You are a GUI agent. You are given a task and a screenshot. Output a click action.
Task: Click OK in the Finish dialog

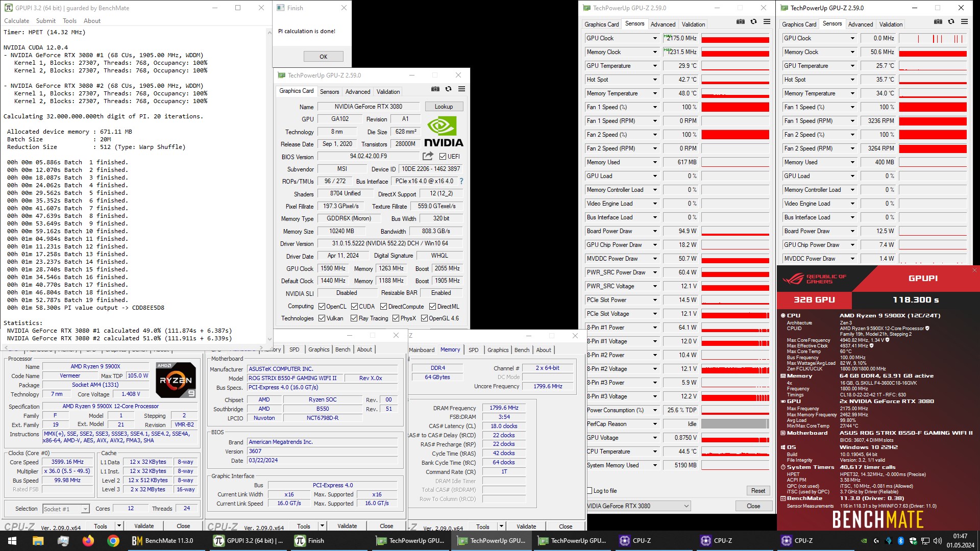coord(324,57)
